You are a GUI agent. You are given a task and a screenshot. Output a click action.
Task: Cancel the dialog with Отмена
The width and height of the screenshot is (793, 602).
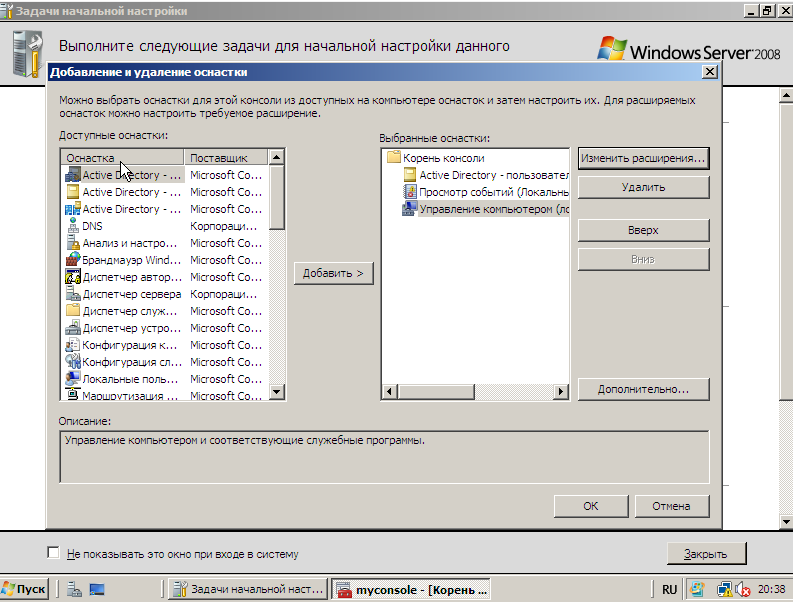point(672,506)
